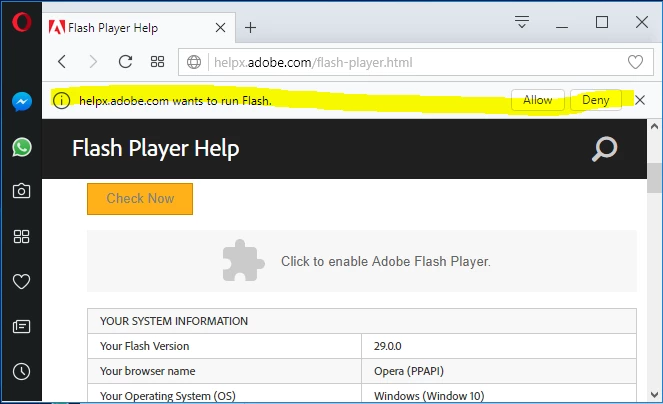Click the page scrollbar down arrow
Viewport: 663px width, 404px height.
coord(655,395)
